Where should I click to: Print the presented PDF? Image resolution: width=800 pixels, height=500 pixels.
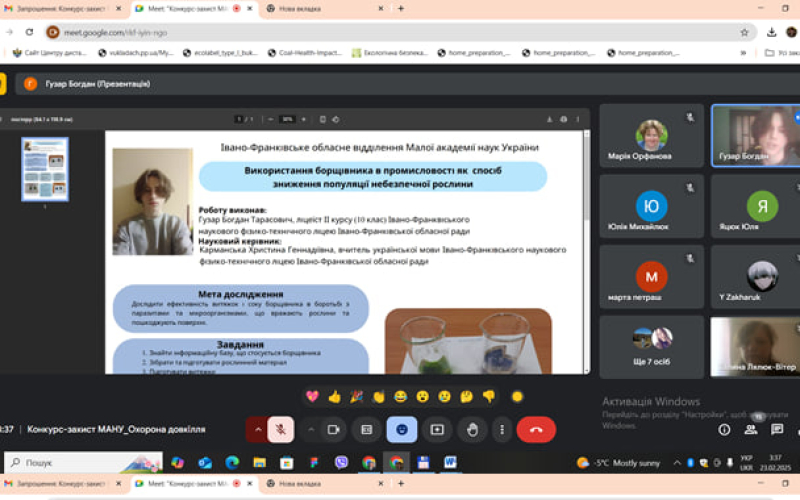click(x=564, y=119)
